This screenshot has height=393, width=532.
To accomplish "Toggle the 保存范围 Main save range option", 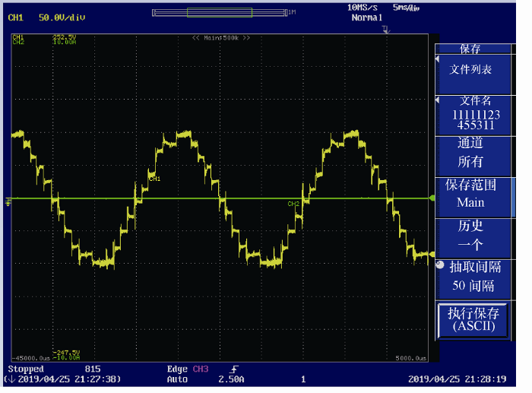I will tap(470, 195).
